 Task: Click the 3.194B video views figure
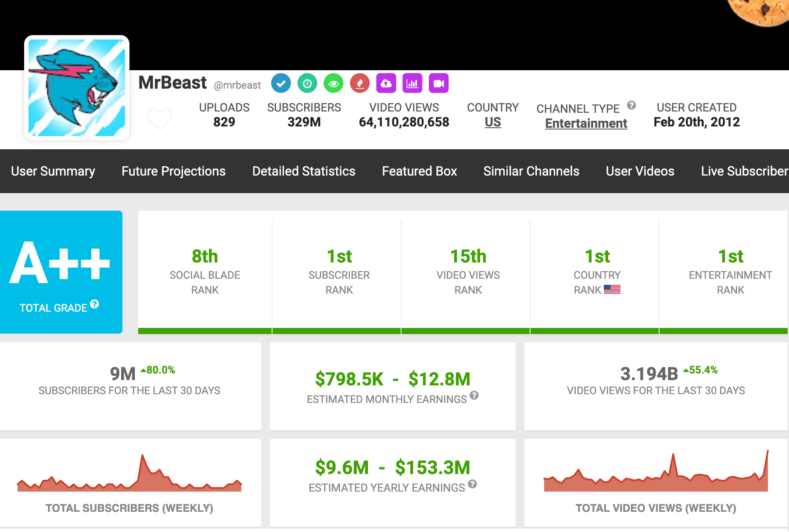click(x=649, y=374)
